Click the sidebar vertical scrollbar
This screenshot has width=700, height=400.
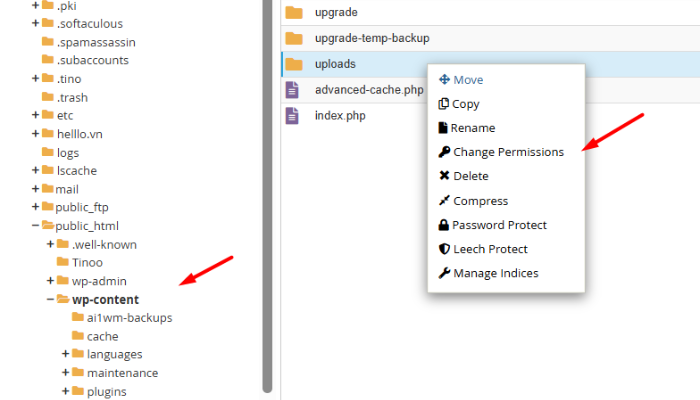click(x=267, y=200)
